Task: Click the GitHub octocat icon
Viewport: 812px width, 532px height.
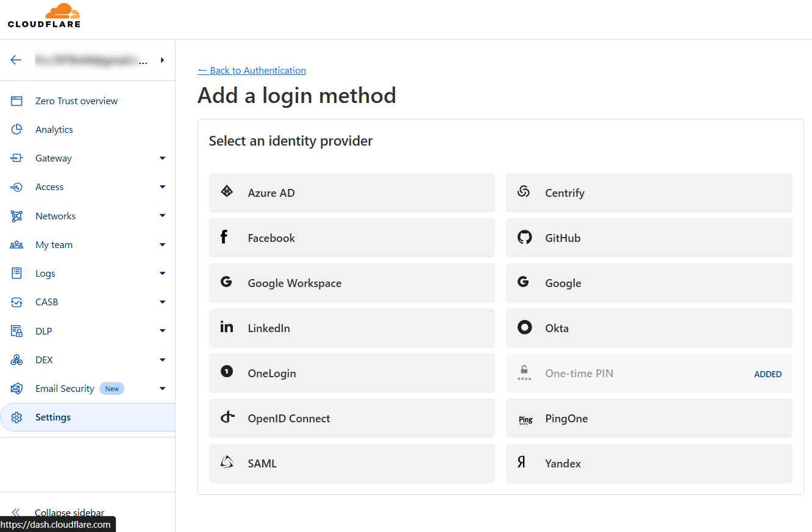Action: (x=524, y=238)
